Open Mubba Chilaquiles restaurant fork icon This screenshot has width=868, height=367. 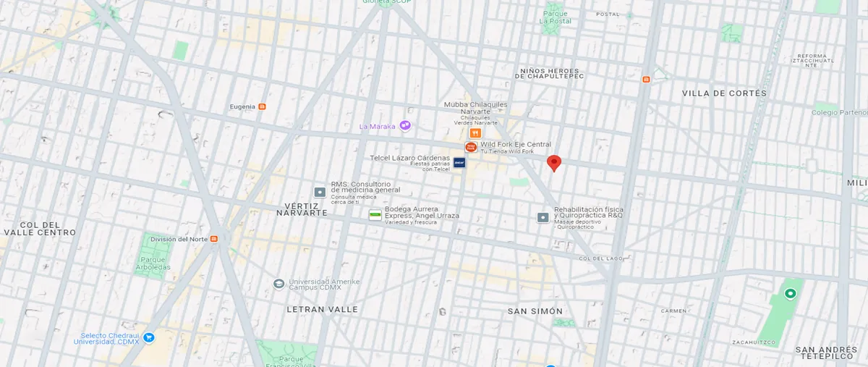[475, 133]
